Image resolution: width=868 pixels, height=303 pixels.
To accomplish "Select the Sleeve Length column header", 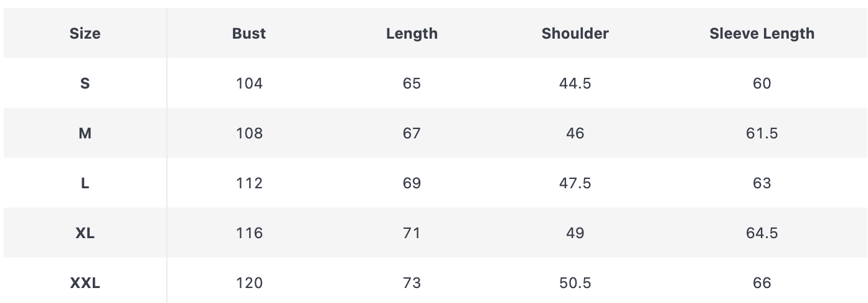I will point(762,34).
